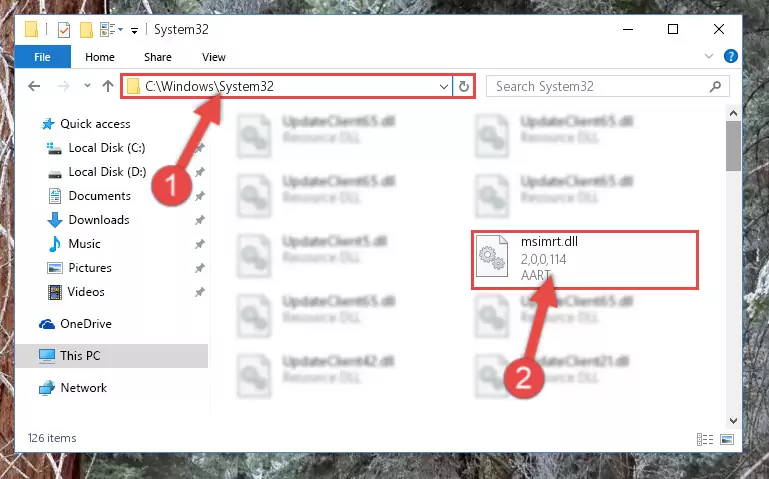Image resolution: width=769 pixels, height=479 pixels.
Task: Open the recent locations dropdown arrow
Action: [87, 86]
